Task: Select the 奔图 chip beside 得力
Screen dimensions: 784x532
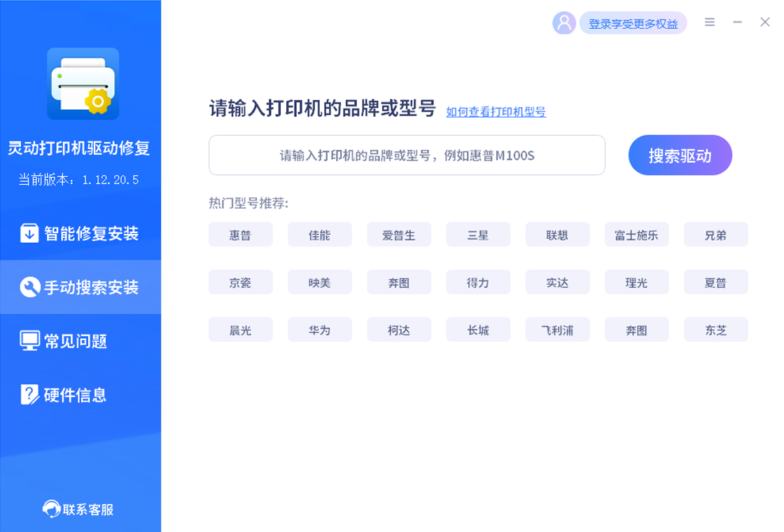Action: coord(399,282)
